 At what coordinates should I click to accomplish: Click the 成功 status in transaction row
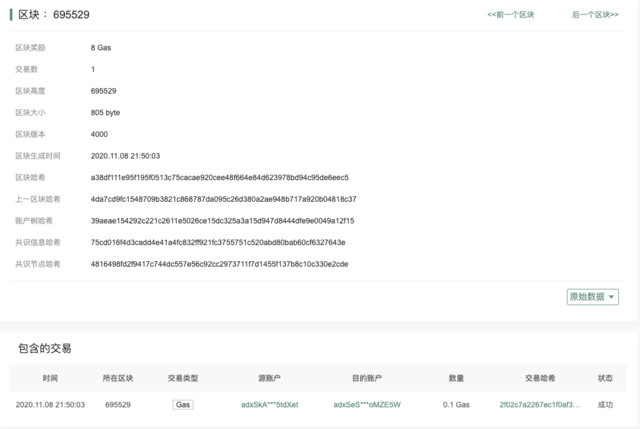click(605, 405)
